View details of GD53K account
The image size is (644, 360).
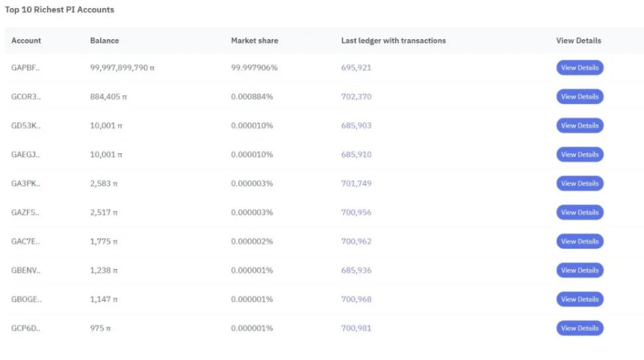coord(580,125)
